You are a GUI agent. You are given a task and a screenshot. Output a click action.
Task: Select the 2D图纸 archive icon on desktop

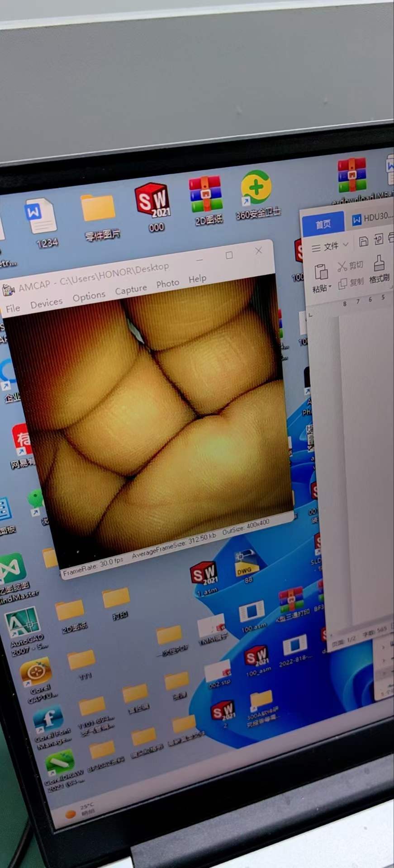[207, 200]
